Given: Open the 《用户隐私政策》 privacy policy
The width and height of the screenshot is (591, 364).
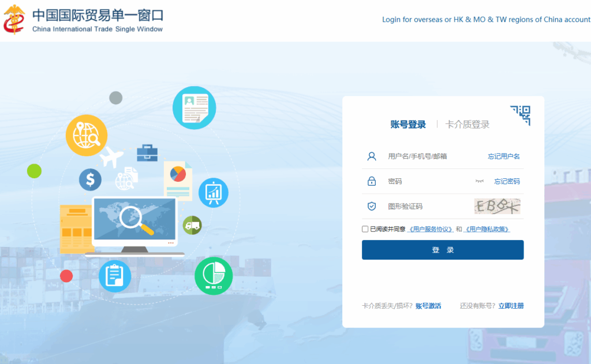Looking at the screenshot, I should tap(487, 228).
